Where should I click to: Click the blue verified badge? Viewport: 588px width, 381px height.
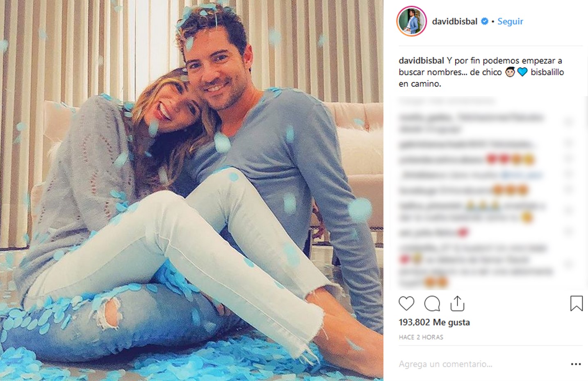coord(484,21)
